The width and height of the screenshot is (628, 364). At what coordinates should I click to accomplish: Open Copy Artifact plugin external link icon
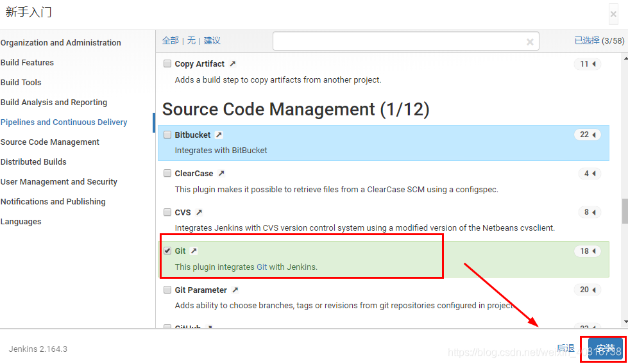click(x=233, y=63)
